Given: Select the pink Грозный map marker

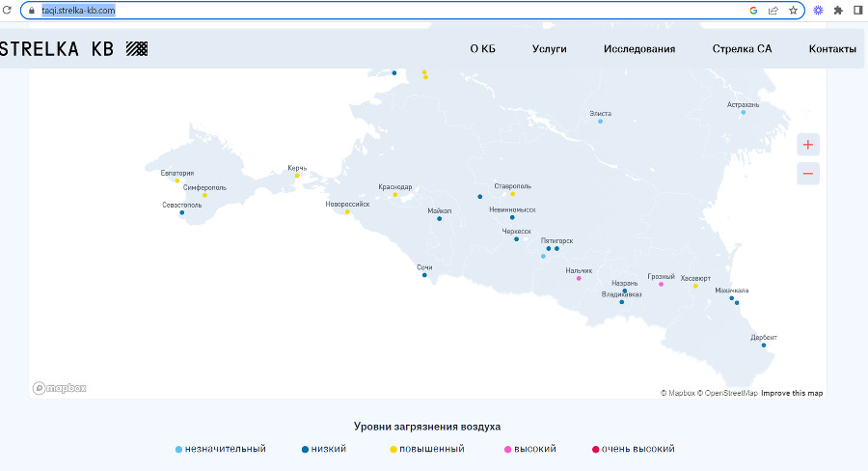Looking at the screenshot, I should coord(661,285).
